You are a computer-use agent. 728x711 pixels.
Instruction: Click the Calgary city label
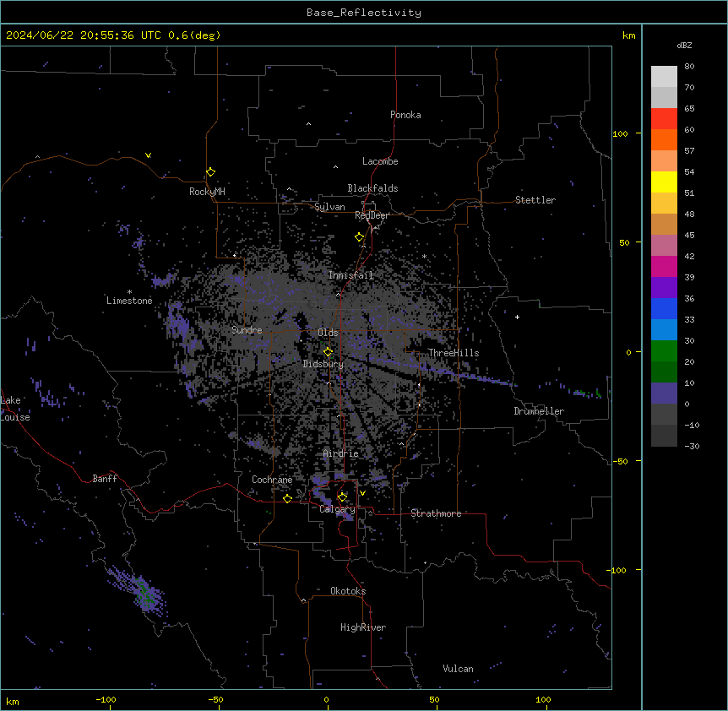[337, 509]
